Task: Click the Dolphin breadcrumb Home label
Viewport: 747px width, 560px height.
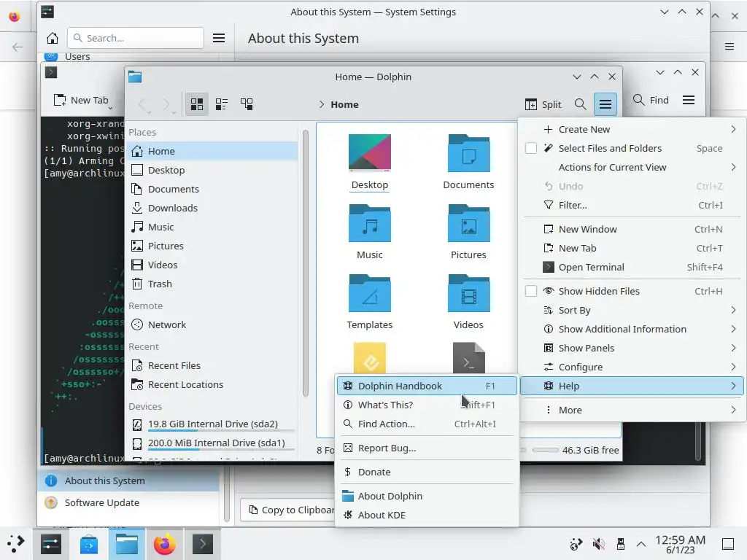Action: coord(344,104)
